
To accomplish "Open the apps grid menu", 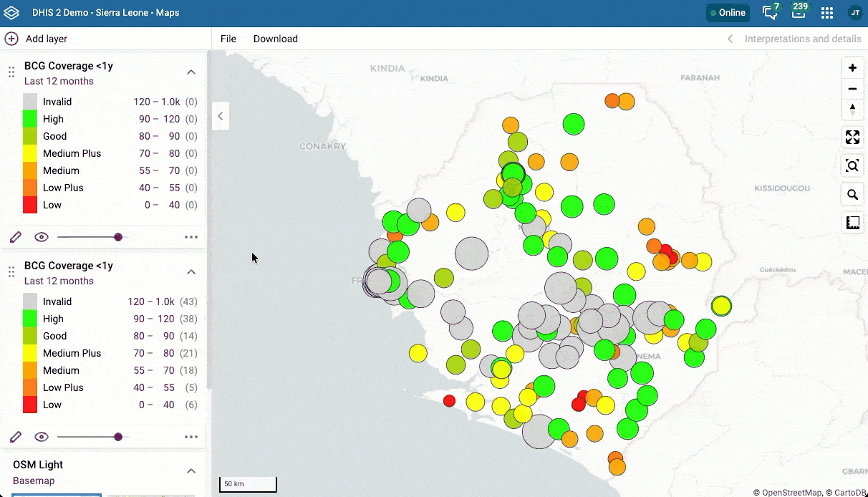I will (x=827, y=13).
